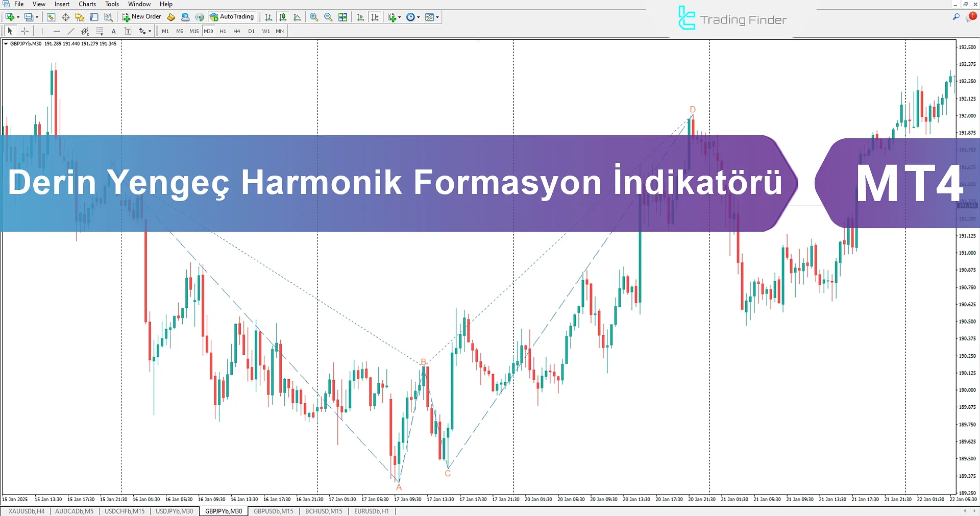Viewport: 980px width, 516px height.
Task: Select the Fibonacci retracement tool
Action: click(100, 31)
